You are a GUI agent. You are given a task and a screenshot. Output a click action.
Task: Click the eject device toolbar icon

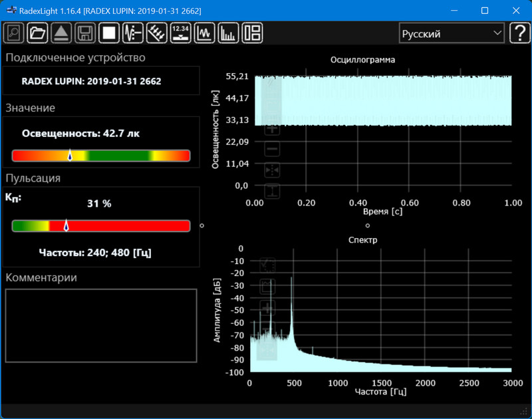click(x=61, y=33)
